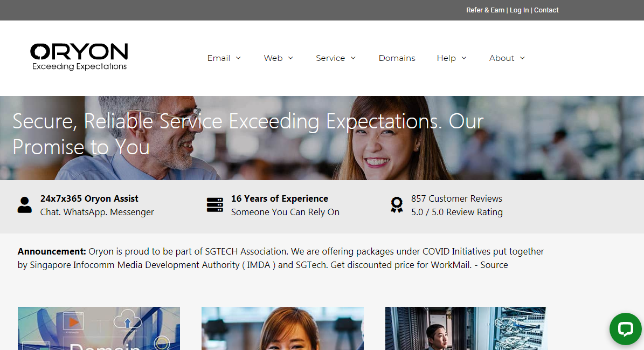Screen dimensions: 644x350
Task: Follow the Source link in announcement
Action: click(494, 265)
